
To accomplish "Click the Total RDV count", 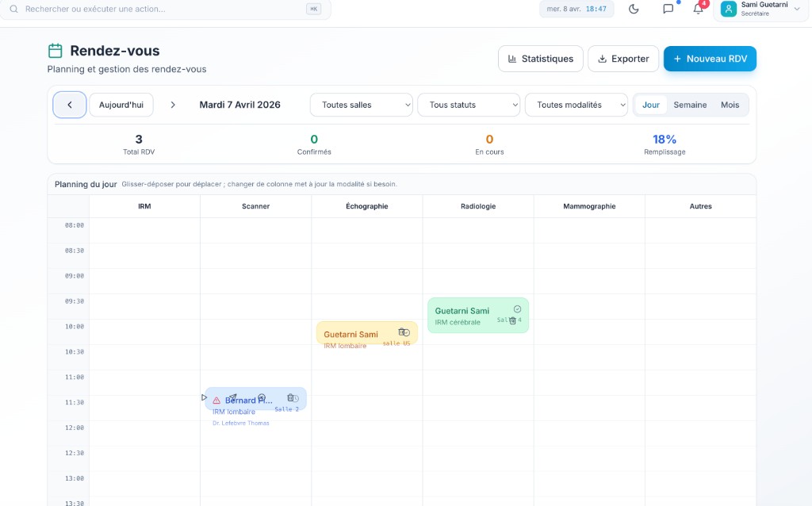I will coord(139,140).
